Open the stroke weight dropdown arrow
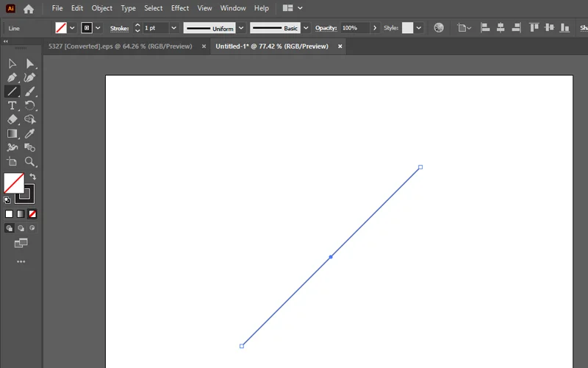 [173, 28]
